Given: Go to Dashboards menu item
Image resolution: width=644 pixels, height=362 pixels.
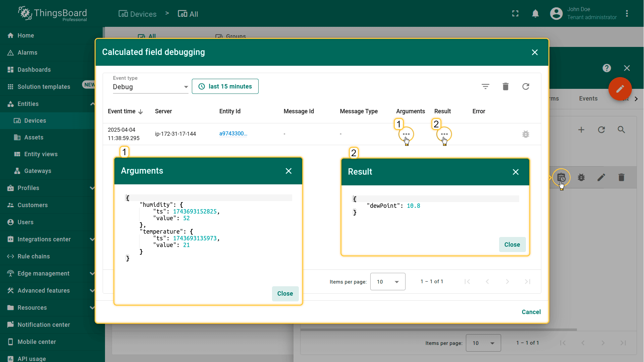Looking at the screenshot, I should (x=34, y=70).
